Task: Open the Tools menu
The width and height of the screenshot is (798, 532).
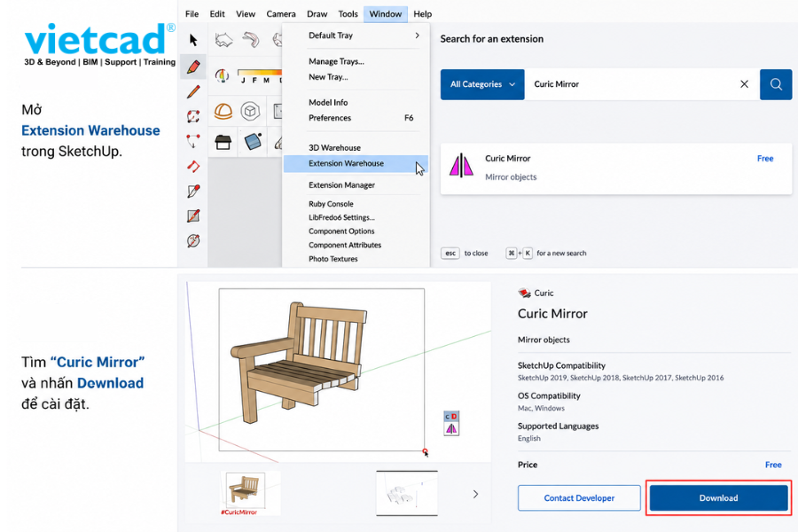Action: pos(348,14)
